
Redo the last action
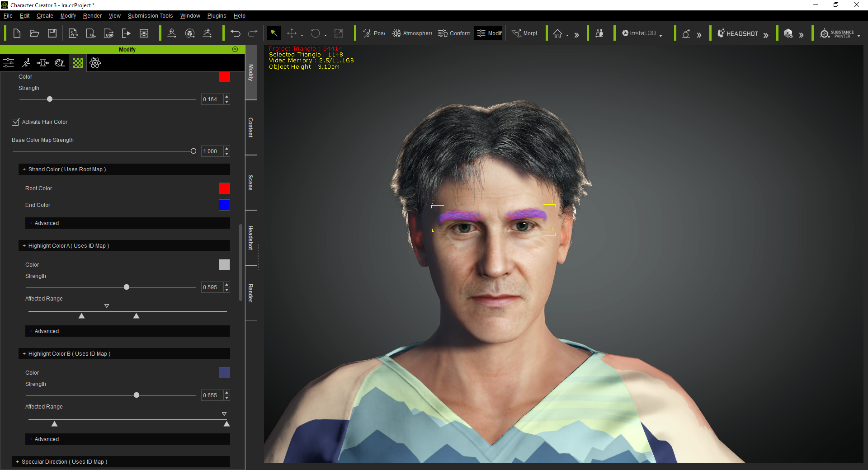(253, 33)
